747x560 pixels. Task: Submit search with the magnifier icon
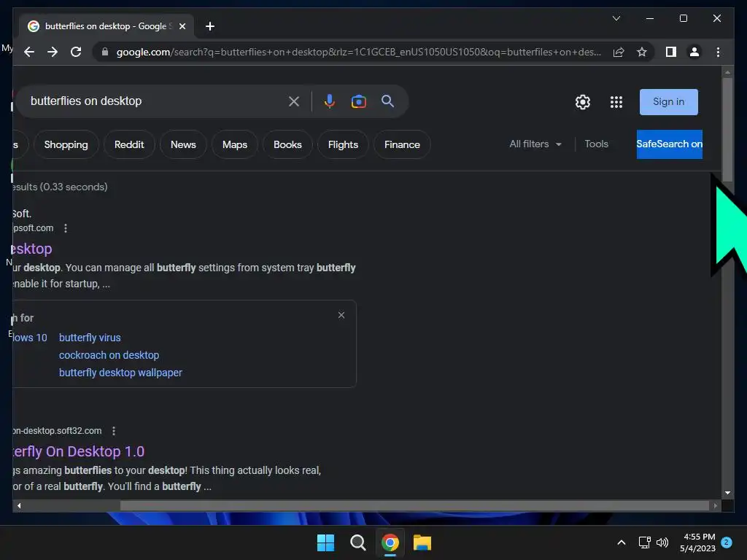[388, 101]
